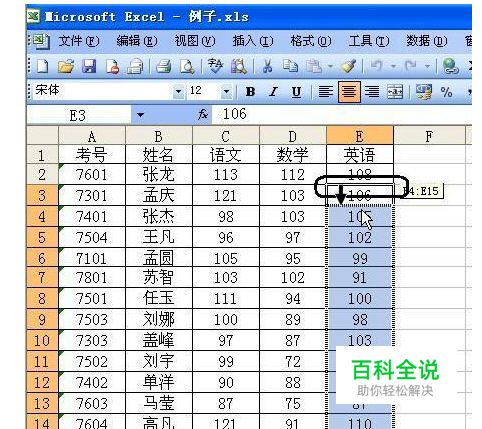482x429 pixels.
Task: Open the 视图(V) menu
Action: pos(195,41)
